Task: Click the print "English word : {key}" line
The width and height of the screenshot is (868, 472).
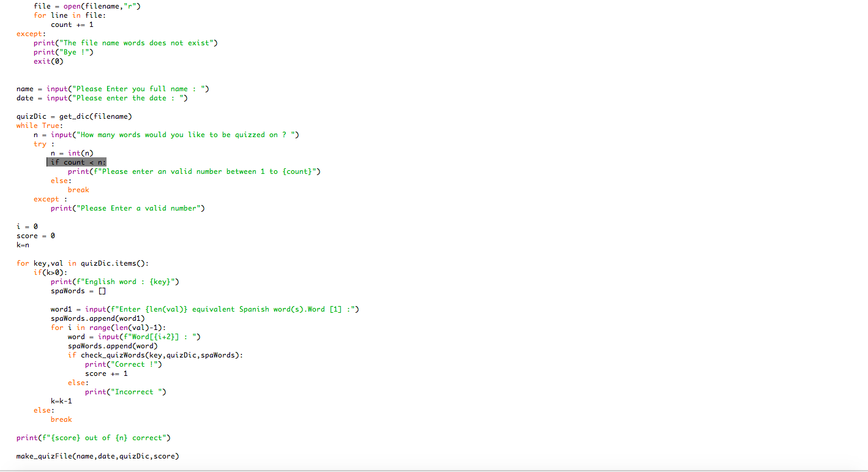Action: click(115, 282)
